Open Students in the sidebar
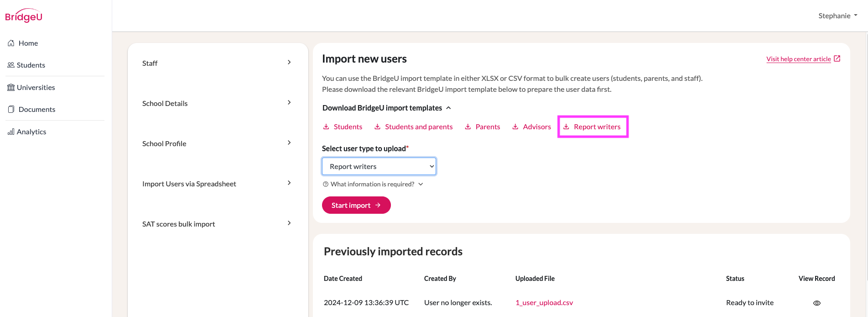 [31, 65]
